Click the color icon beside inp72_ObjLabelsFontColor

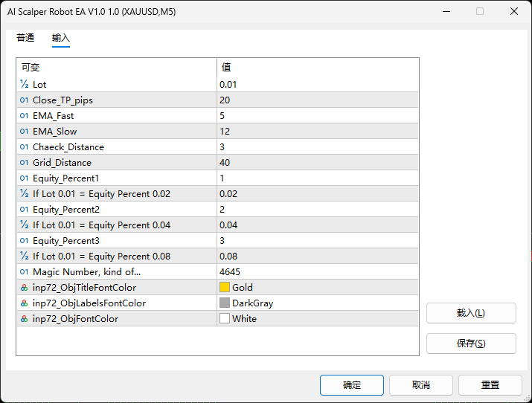pyautogui.click(x=24, y=303)
